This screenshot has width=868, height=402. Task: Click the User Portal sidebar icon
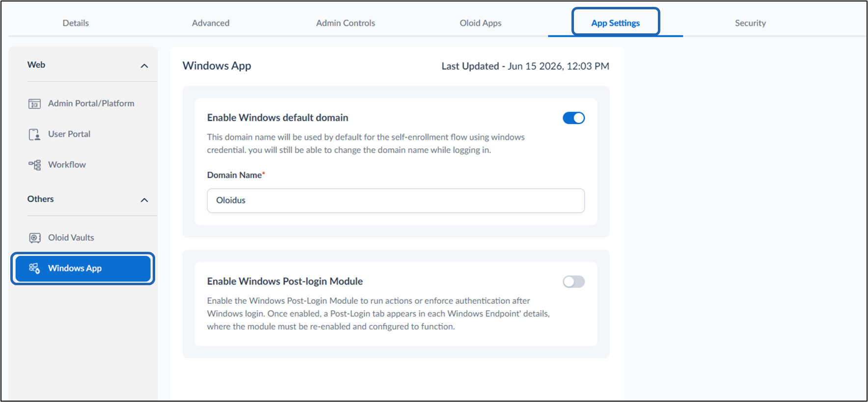(x=34, y=134)
